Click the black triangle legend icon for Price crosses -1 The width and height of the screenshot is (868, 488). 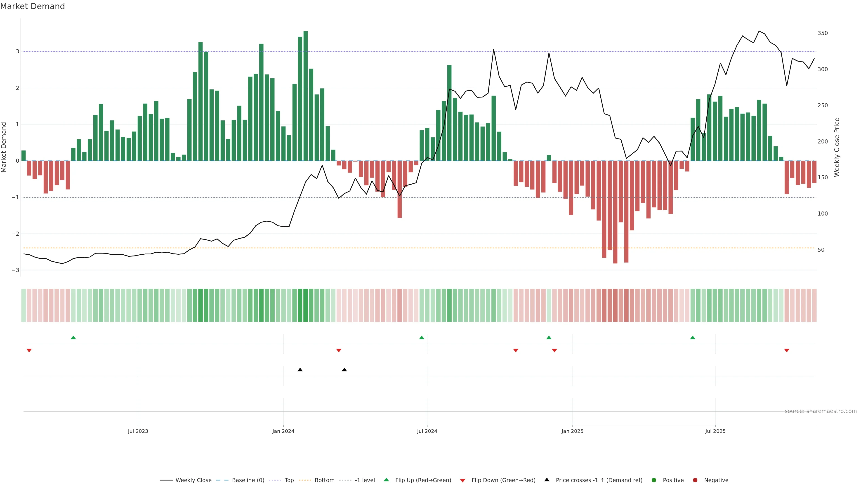[547, 480]
